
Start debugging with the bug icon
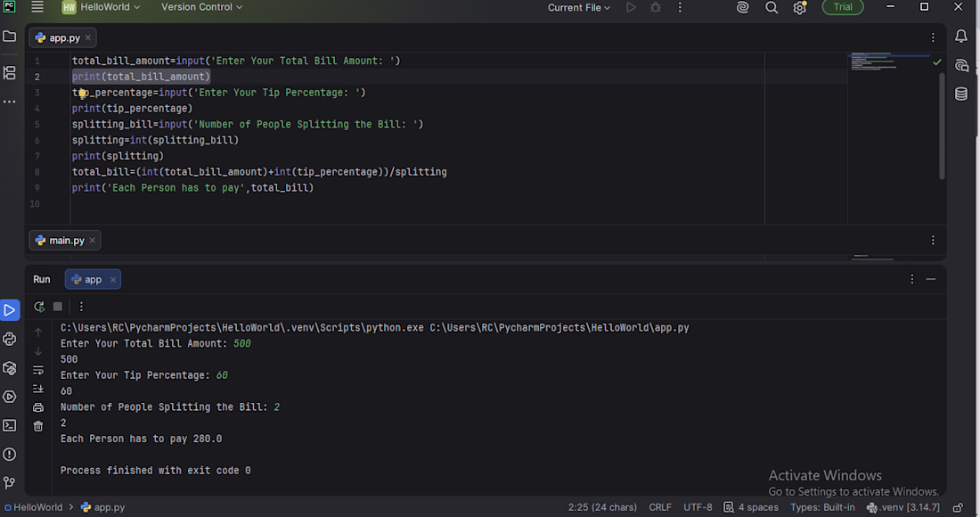tap(655, 7)
